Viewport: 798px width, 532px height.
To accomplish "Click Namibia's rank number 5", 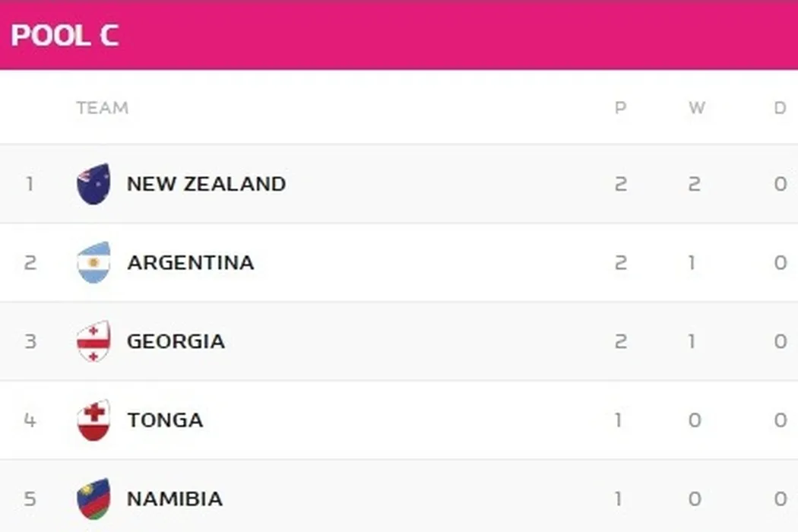I will tap(30, 499).
